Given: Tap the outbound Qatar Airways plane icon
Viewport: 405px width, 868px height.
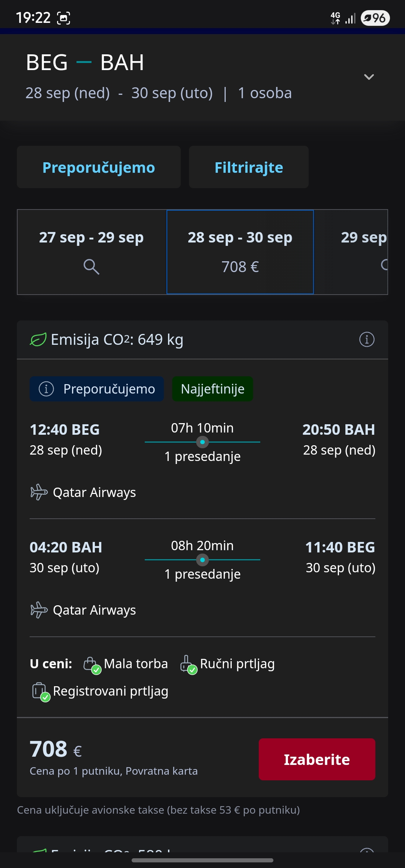Looking at the screenshot, I should pyautogui.click(x=39, y=492).
